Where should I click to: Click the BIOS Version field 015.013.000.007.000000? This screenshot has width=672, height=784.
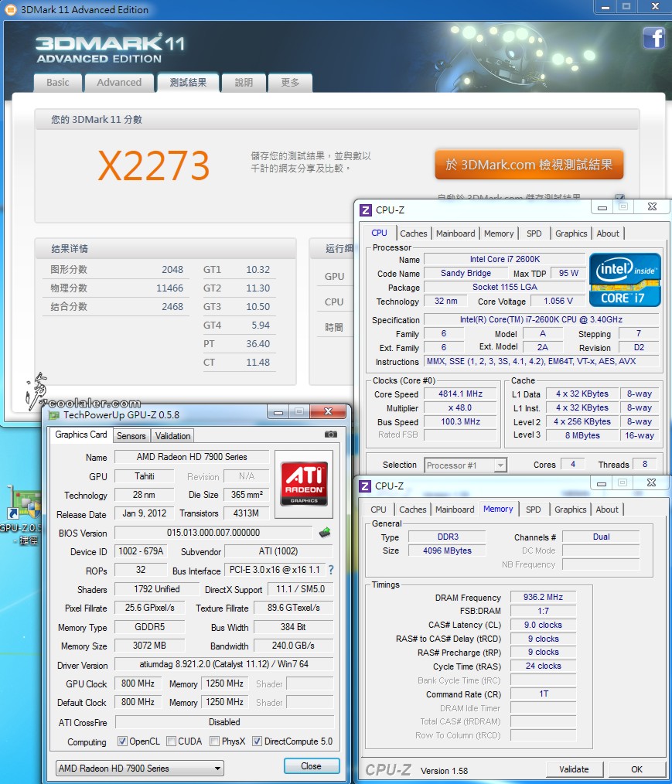213,533
